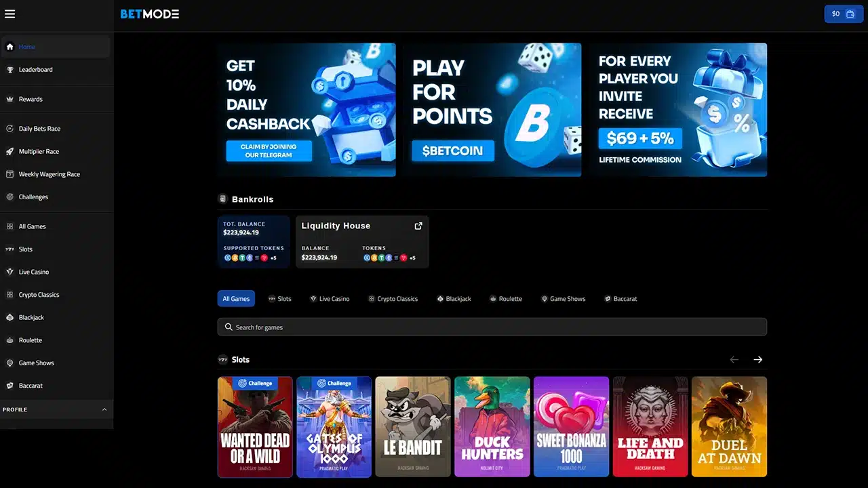The width and height of the screenshot is (868, 488).
Task: Click the next slots arrow
Action: point(758,360)
